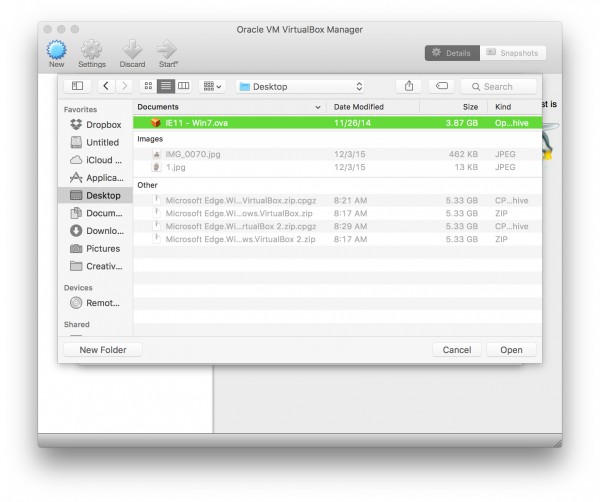The height and width of the screenshot is (502, 600).
Task: Select IMG_0070.jpg file row
Action: click(338, 154)
